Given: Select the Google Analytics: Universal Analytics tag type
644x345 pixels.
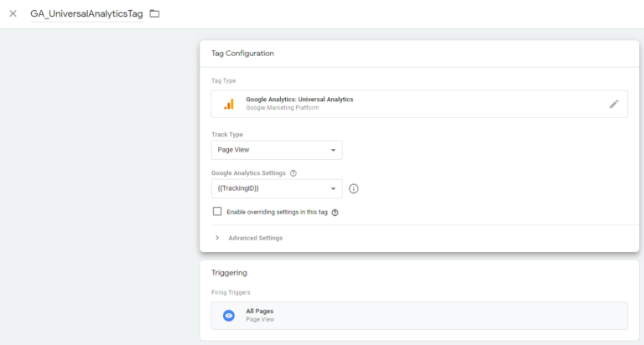Looking at the screenshot, I should click(419, 104).
